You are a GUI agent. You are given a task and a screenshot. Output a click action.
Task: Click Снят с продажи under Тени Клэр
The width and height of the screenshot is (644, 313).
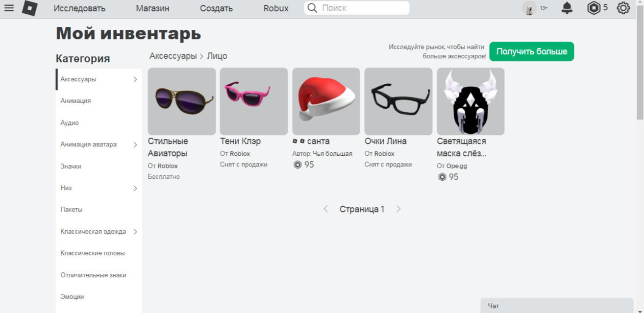244,165
